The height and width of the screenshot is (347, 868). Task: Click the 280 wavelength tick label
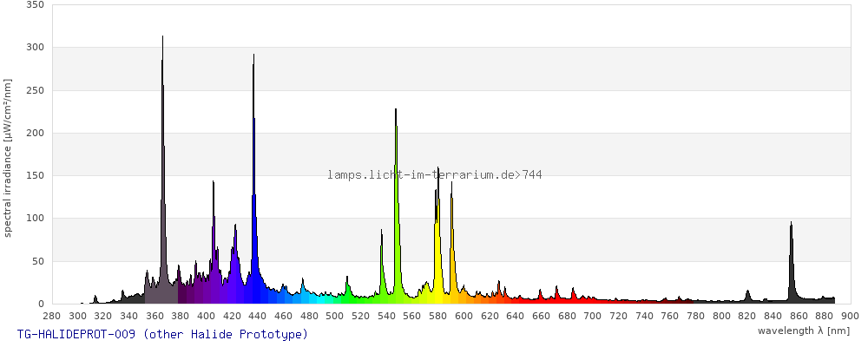point(52,316)
